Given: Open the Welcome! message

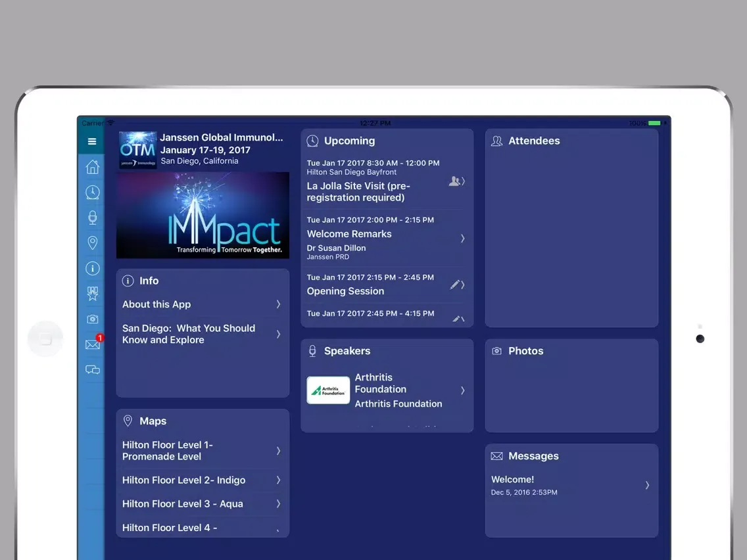Looking at the screenshot, I should pos(571,485).
